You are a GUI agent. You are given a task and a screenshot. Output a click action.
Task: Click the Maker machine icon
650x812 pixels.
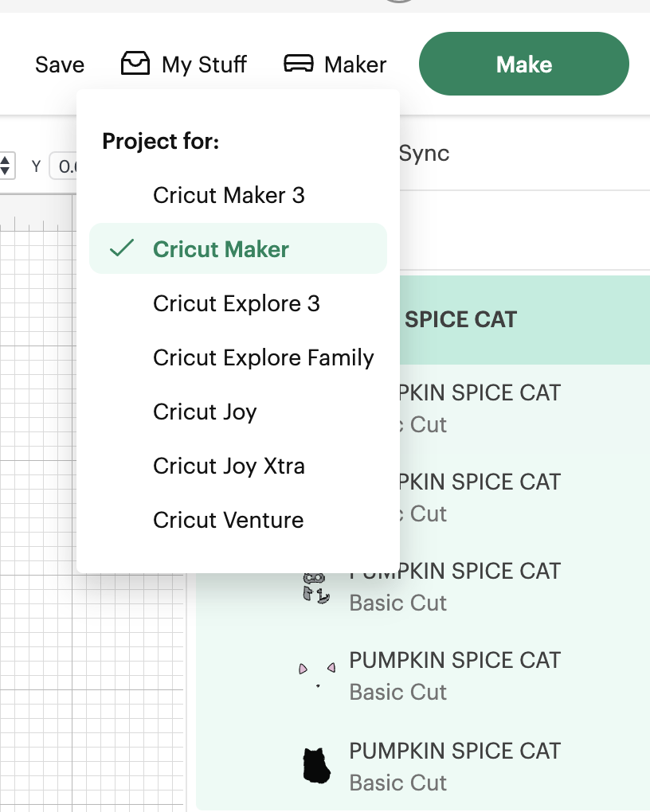pos(298,64)
